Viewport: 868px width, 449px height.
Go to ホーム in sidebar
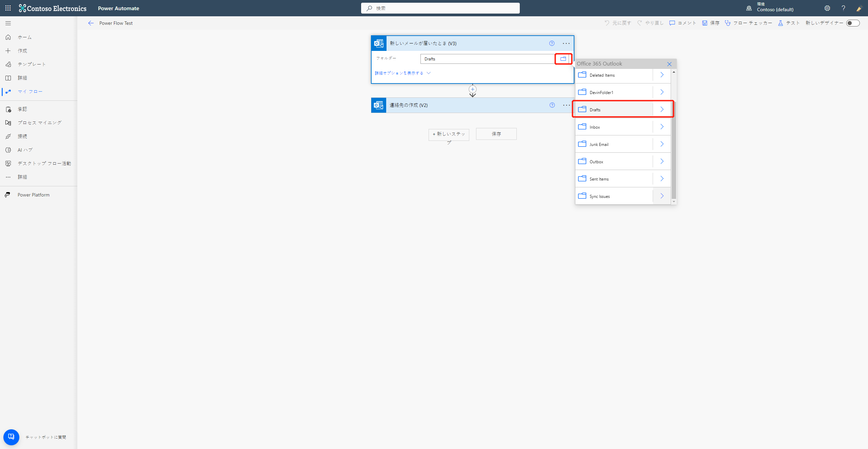click(39, 37)
